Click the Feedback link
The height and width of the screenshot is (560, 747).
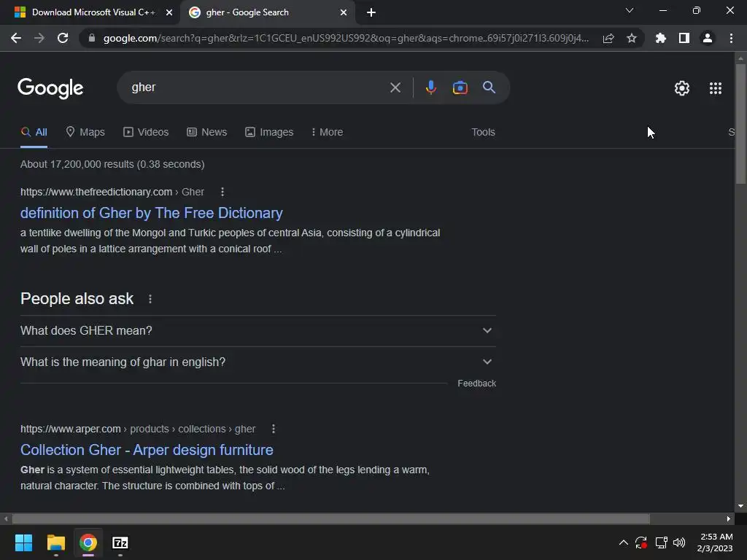476,384
